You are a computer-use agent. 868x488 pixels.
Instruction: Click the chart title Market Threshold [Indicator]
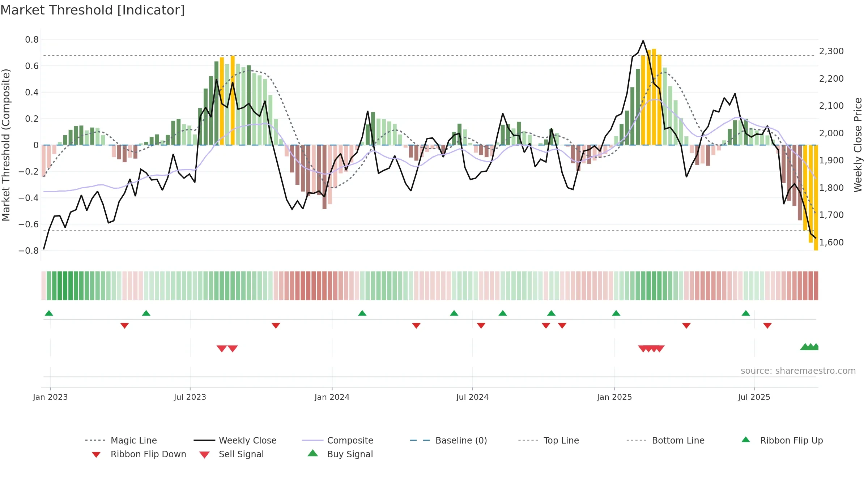tap(93, 10)
